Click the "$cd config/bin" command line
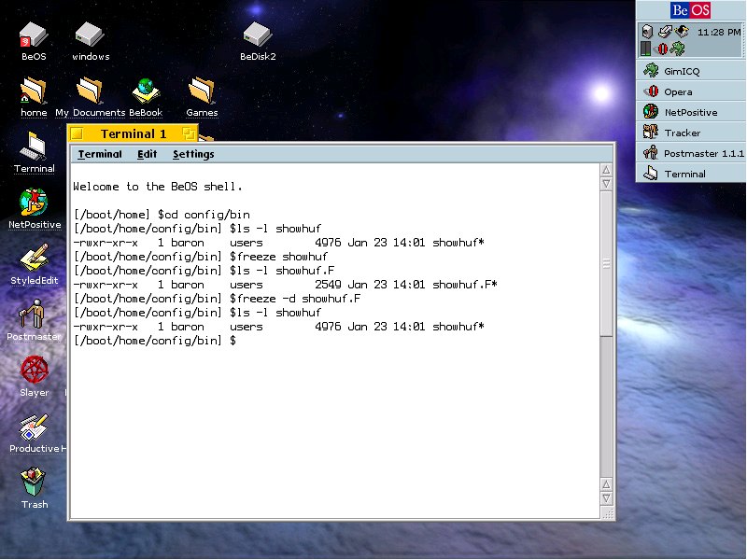 point(204,215)
